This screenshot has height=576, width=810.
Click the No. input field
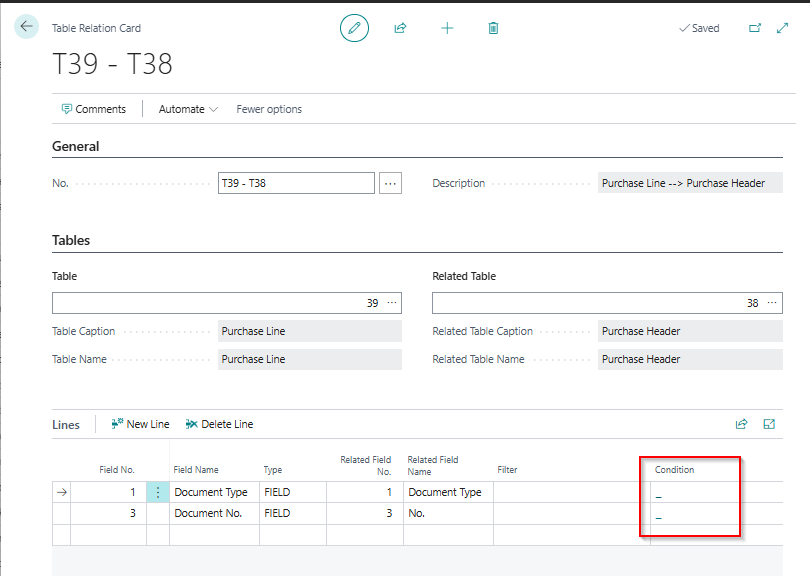[295, 183]
